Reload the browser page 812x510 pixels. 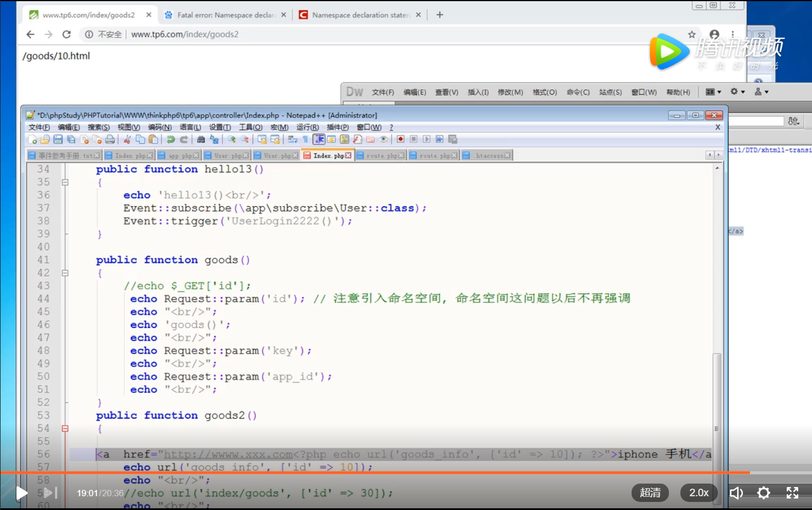click(x=67, y=34)
